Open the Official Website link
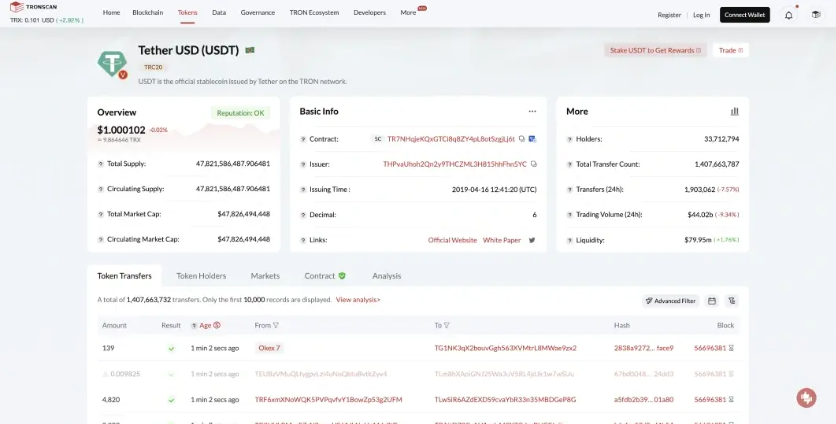Viewport: 836px width, 424px height. [x=452, y=240]
